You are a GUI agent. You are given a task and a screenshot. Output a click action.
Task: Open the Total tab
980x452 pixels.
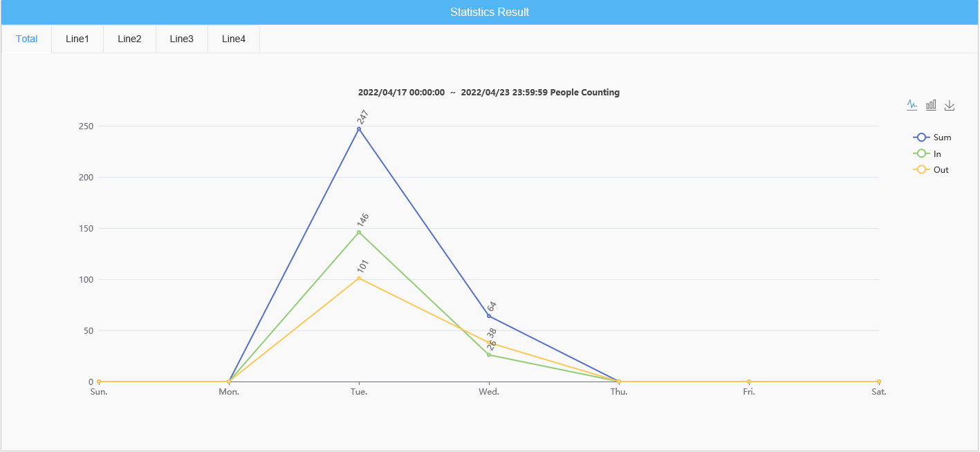click(27, 39)
